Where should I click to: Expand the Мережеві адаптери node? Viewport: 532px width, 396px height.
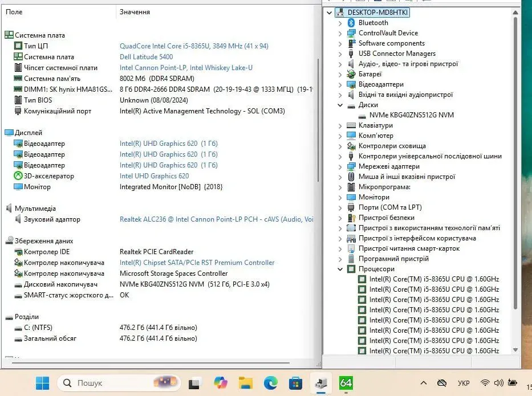340,166
